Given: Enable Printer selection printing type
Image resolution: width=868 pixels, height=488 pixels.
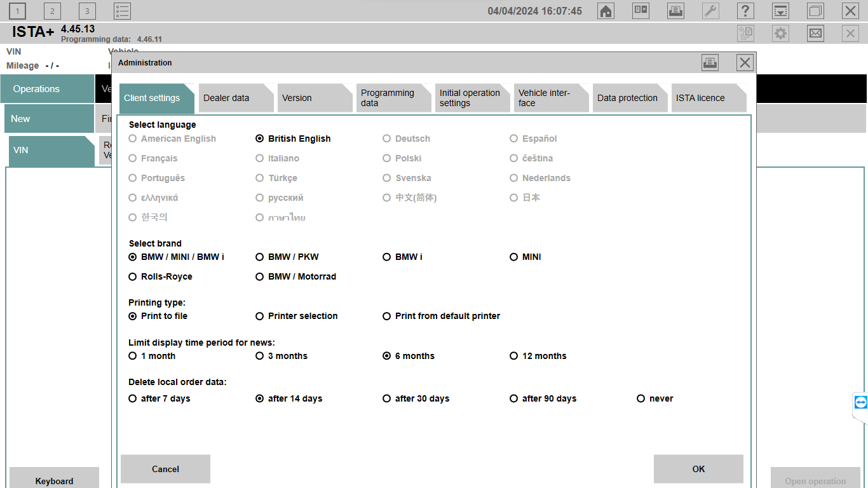Looking at the screenshot, I should (x=259, y=316).
